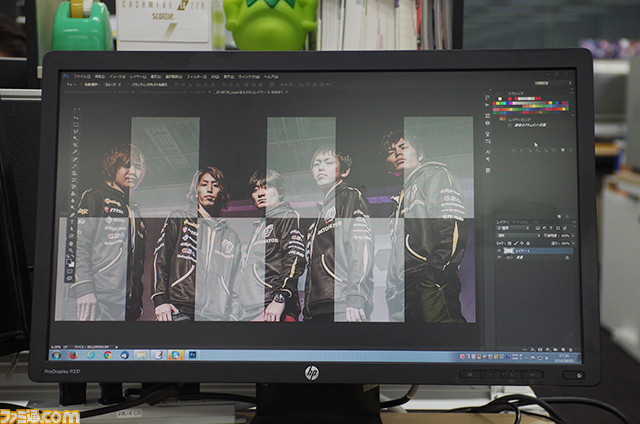Filter layers by type (T) icon
This screenshot has height=424, width=640.
point(551,228)
